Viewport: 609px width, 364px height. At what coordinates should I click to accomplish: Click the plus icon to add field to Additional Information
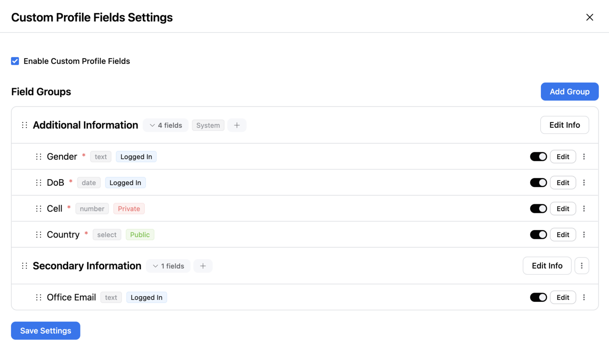coord(237,125)
